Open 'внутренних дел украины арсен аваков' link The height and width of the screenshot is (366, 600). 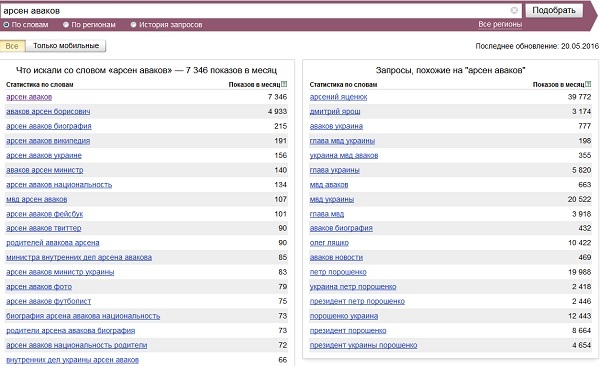tap(72, 360)
